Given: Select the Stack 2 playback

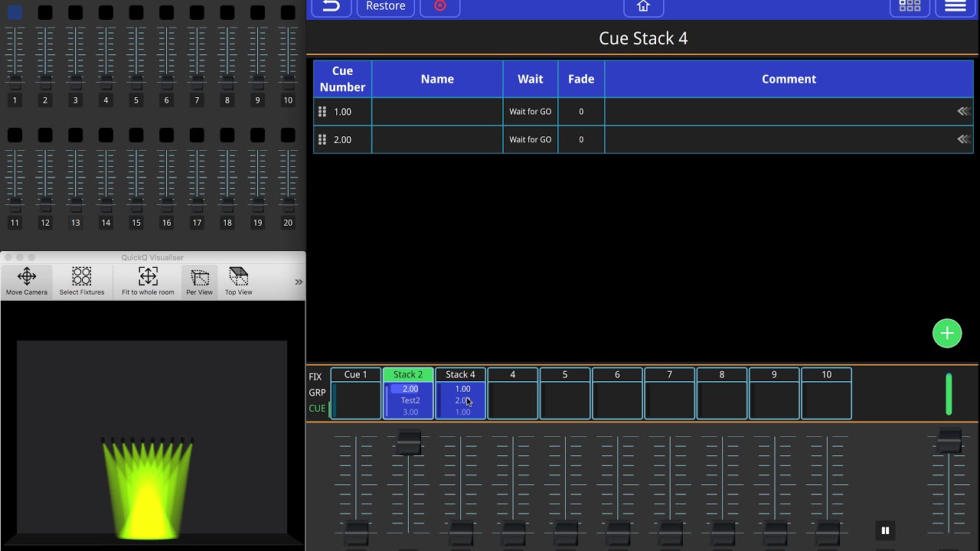Looking at the screenshot, I should coord(408,393).
